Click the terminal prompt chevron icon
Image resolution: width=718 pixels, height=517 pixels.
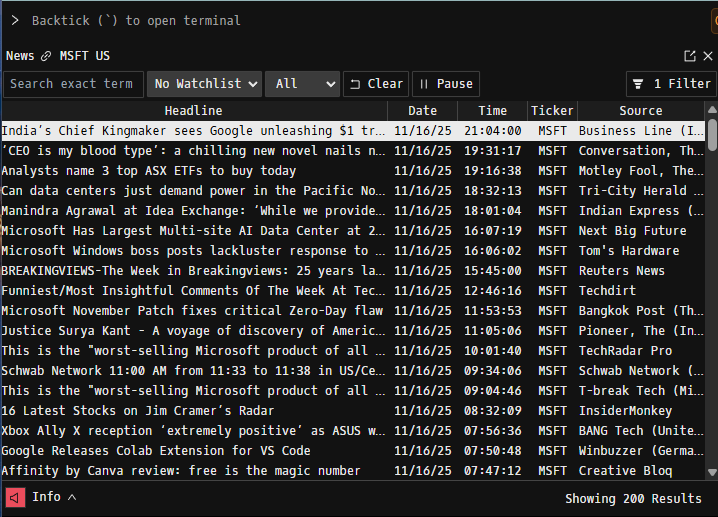pyautogui.click(x=15, y=21)
